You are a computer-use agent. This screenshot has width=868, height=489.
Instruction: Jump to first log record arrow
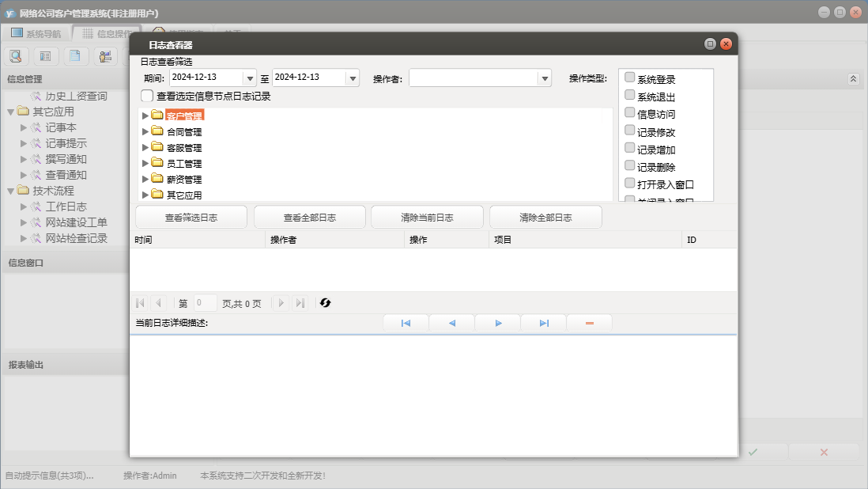point(406,323)
